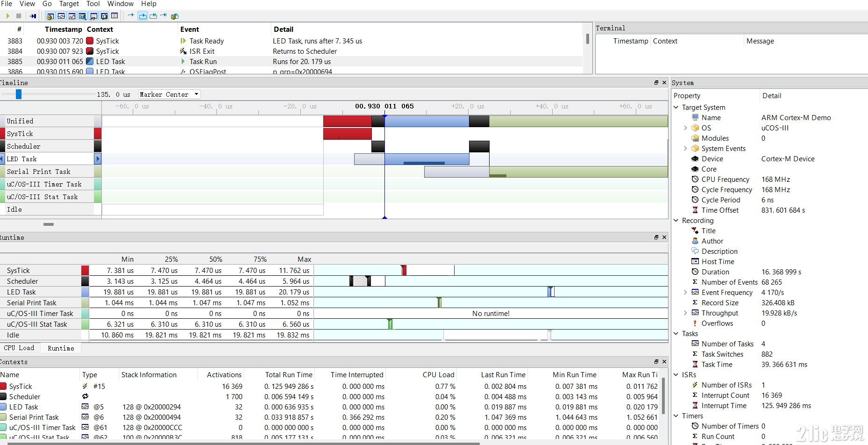
Task: Float the Runtime panel using undock icon
Action: (x=656, y=237)
